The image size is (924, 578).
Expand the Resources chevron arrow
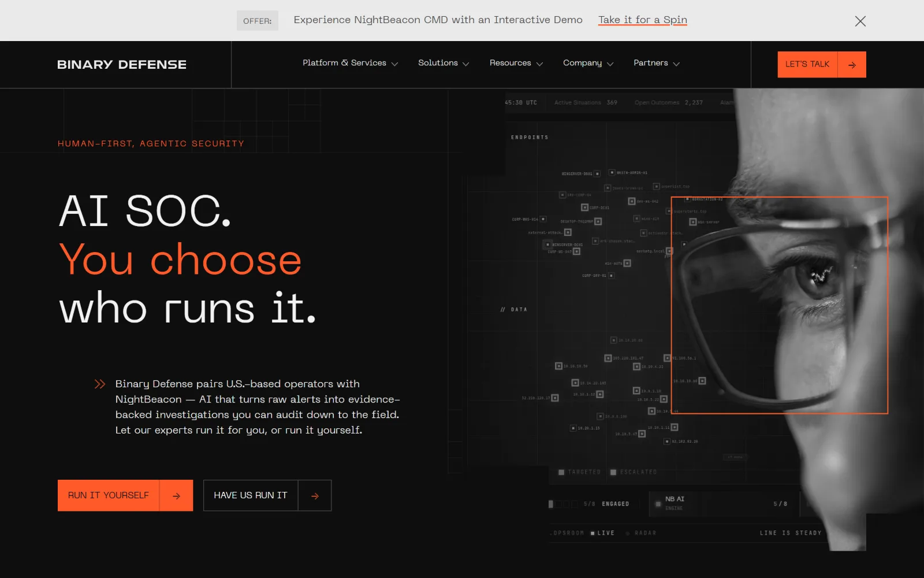pyautogui.click(x=540, y=64)
